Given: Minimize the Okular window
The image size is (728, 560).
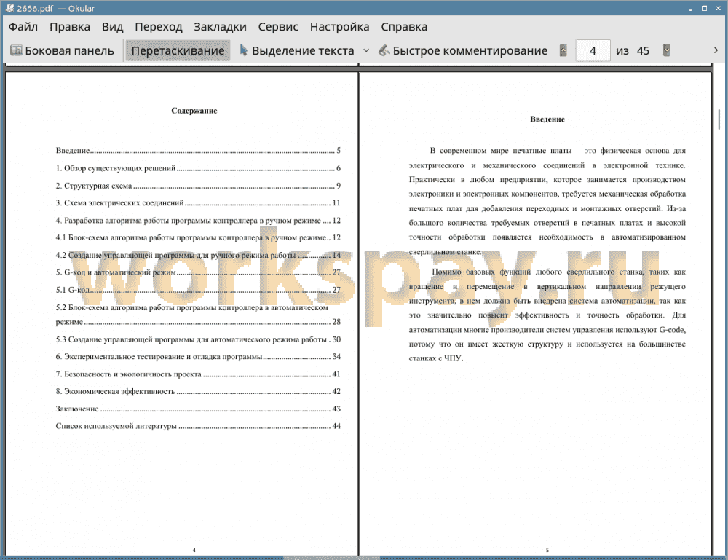Looking at the screenshot, I should coord(691,8).
